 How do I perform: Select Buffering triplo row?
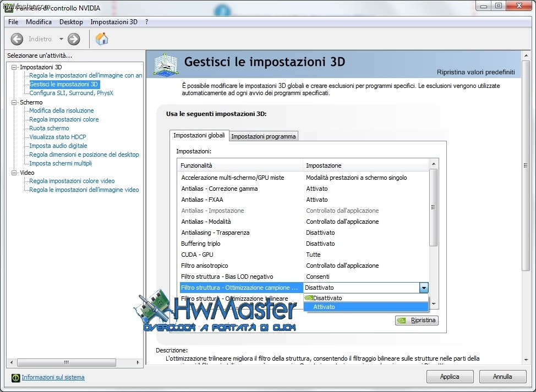pyautogui.click(x=304, y=244)
